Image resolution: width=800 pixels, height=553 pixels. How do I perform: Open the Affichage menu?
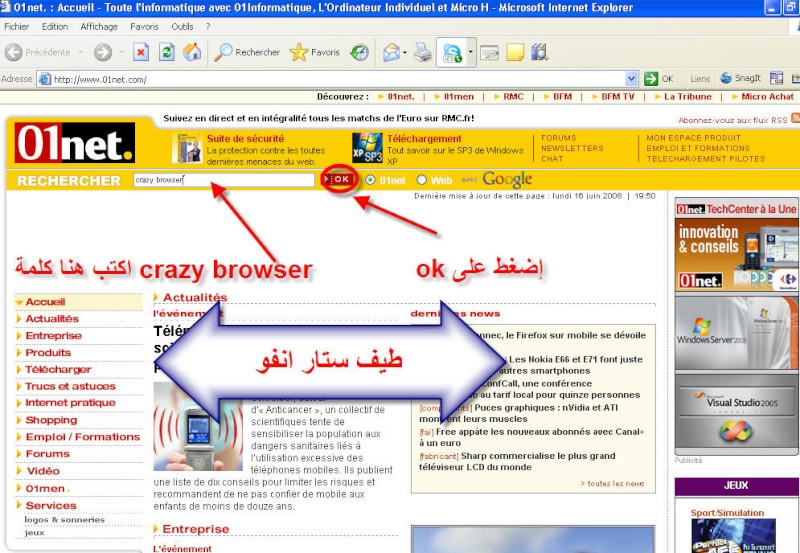(99, 27)
